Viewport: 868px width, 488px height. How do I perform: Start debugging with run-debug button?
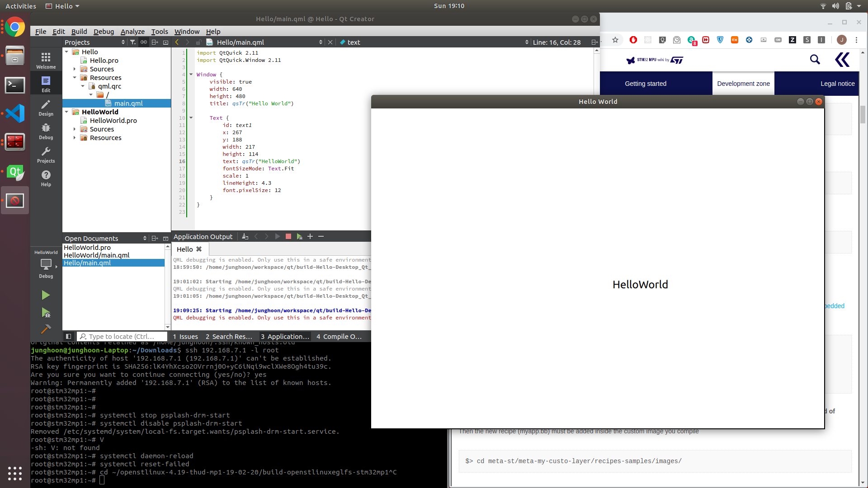(x=46, y=312)
